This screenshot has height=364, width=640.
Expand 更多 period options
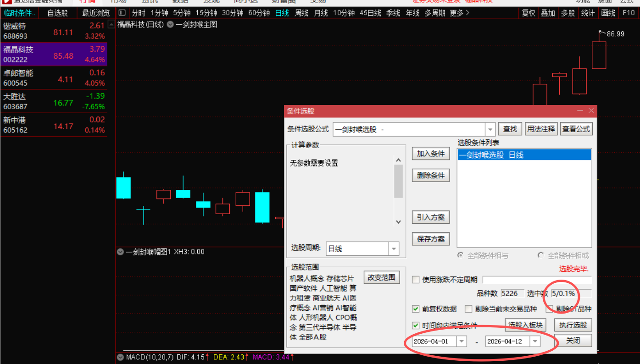click(x=459, y=13)
